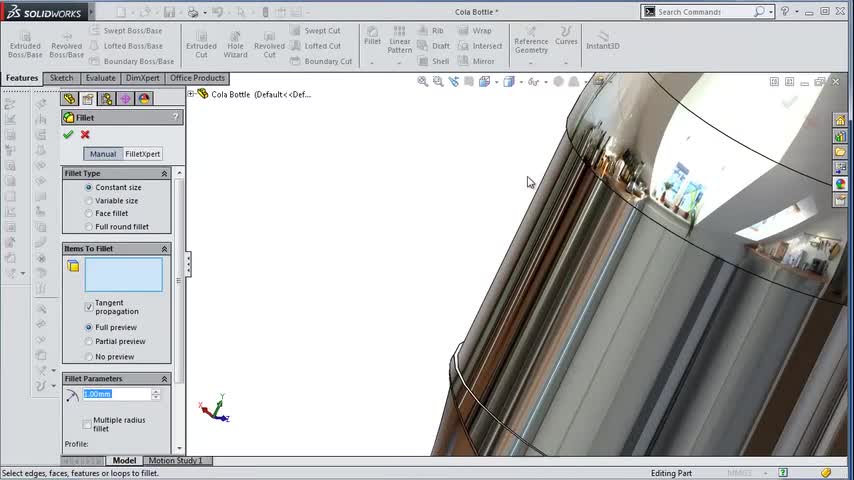Switch to the Model tab
The height and width of the screenshot is (480, 854).
pyautogui.click(x=124, y=460)
